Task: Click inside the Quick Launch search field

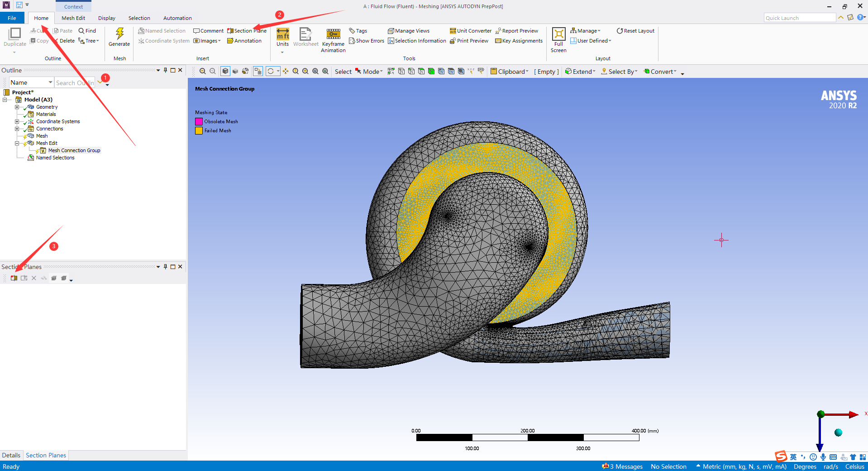Action: 799,18
